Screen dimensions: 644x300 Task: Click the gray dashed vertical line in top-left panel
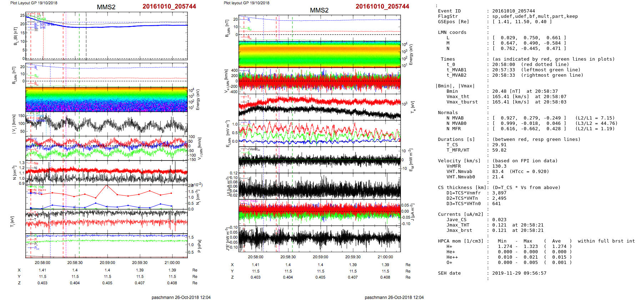(86, 36)
